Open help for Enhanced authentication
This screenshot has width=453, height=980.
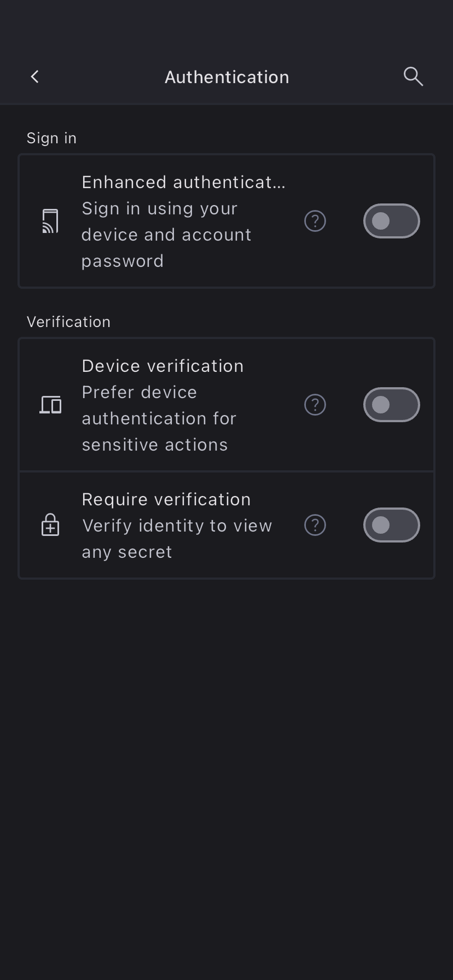(315, 221)
